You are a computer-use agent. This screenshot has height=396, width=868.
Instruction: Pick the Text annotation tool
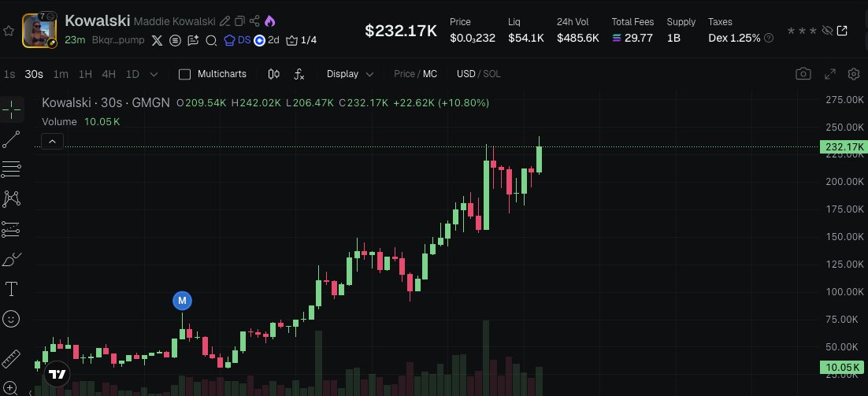point(11,289)
